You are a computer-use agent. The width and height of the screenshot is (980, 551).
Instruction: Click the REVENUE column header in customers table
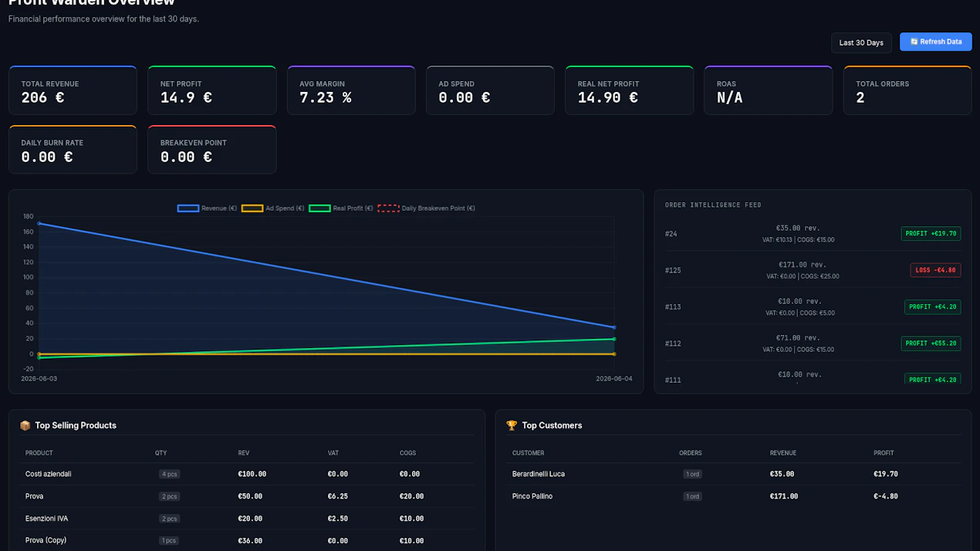point(783,453)
